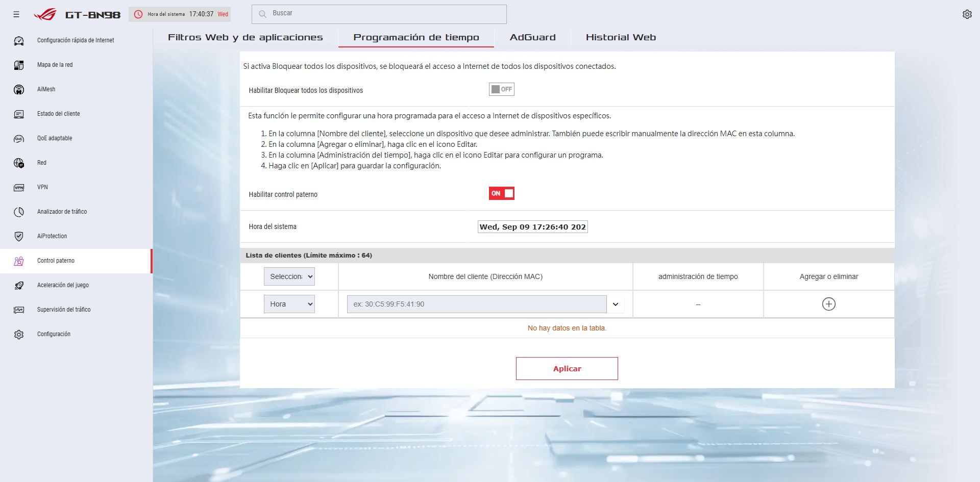Click the Aplicar button

pos(567,368)
